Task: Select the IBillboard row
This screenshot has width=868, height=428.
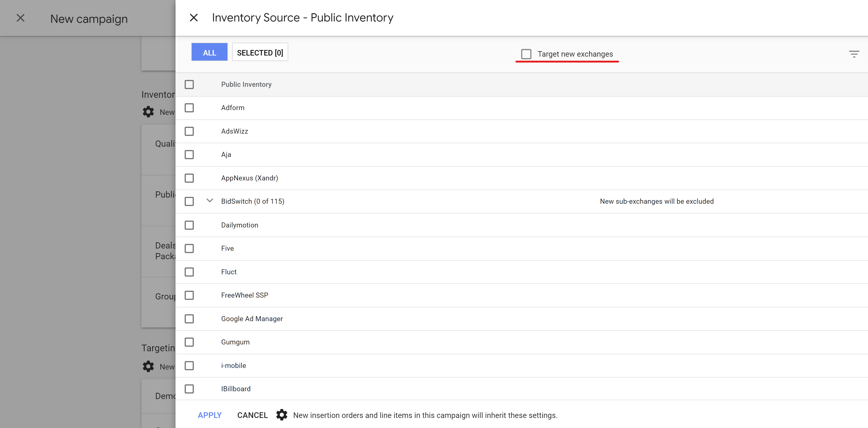Action: 189,388
